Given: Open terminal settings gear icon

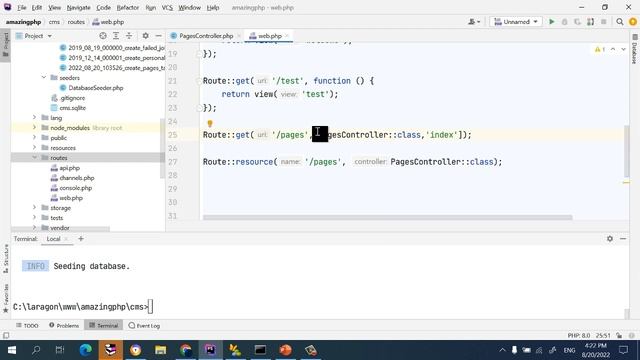Looking at the screenshot, I should pyautogui.click(x=610, y=239).
